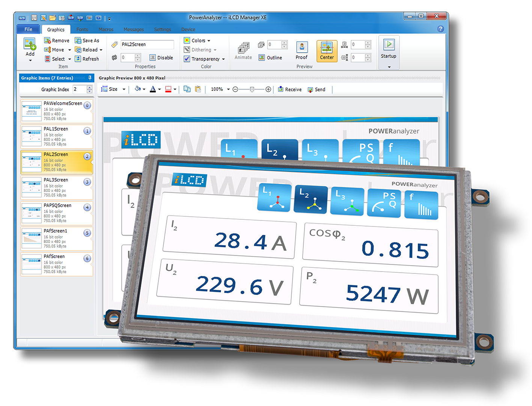Image resolution: width=532 pixels, height=406 pixels.
Task: Click the paste clipboard icon
Action: click(198, 89)
